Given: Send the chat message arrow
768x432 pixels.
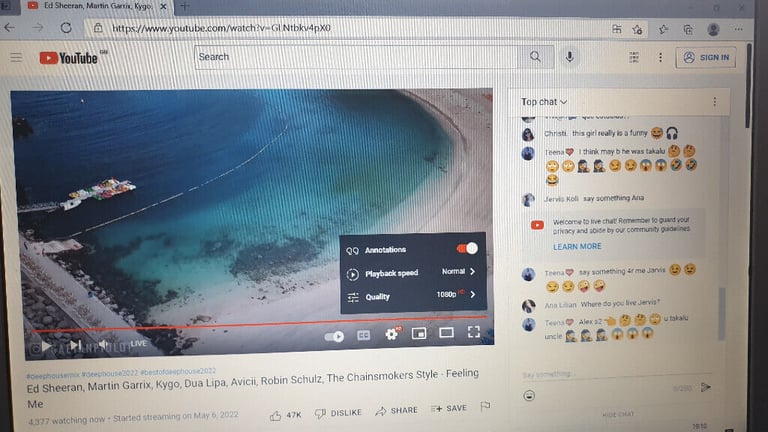Looking at the screenshot, I should tap(705, 387).
